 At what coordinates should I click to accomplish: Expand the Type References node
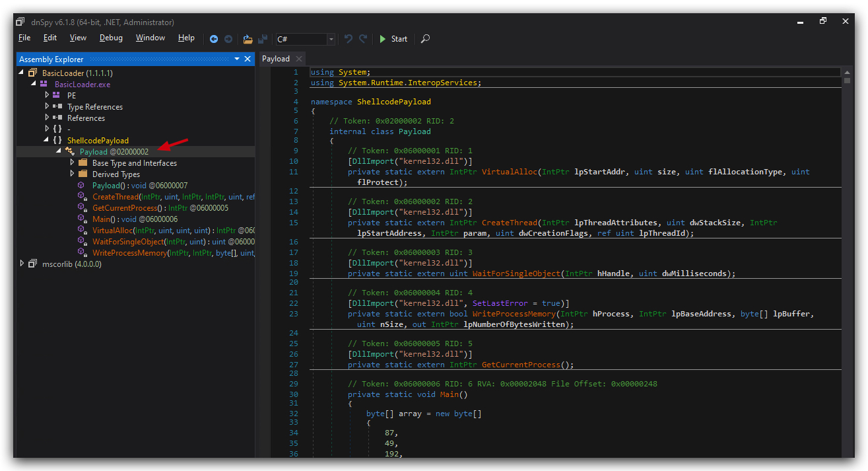point(47,106)
